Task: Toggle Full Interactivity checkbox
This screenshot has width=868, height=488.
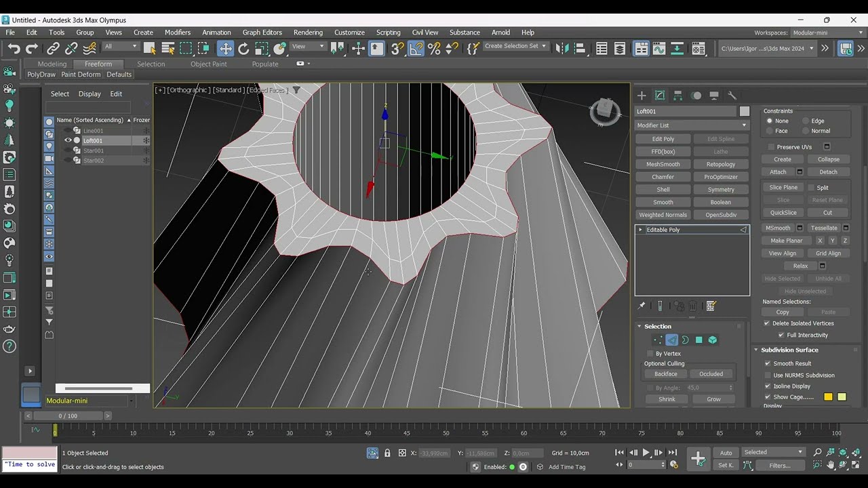Action: 781,335
